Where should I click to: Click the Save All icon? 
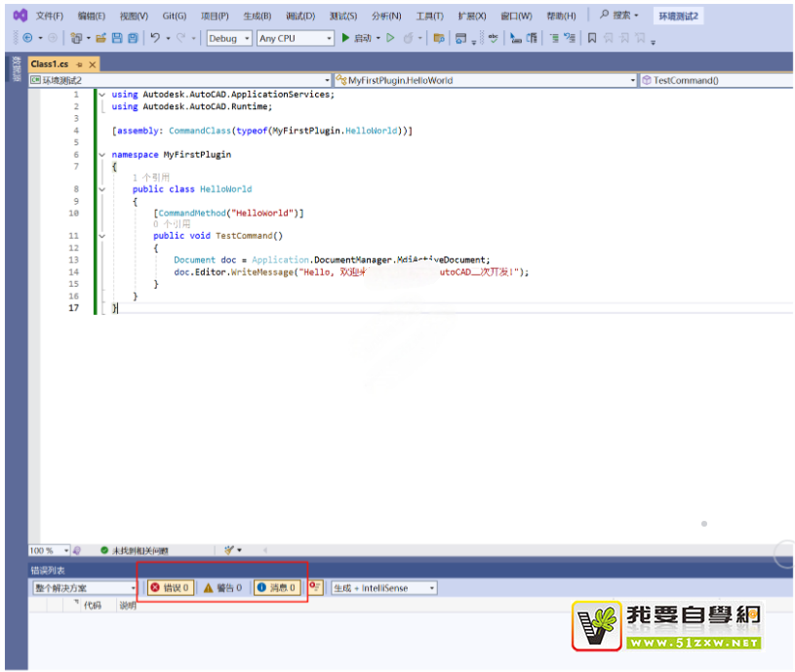click(133, 38)
